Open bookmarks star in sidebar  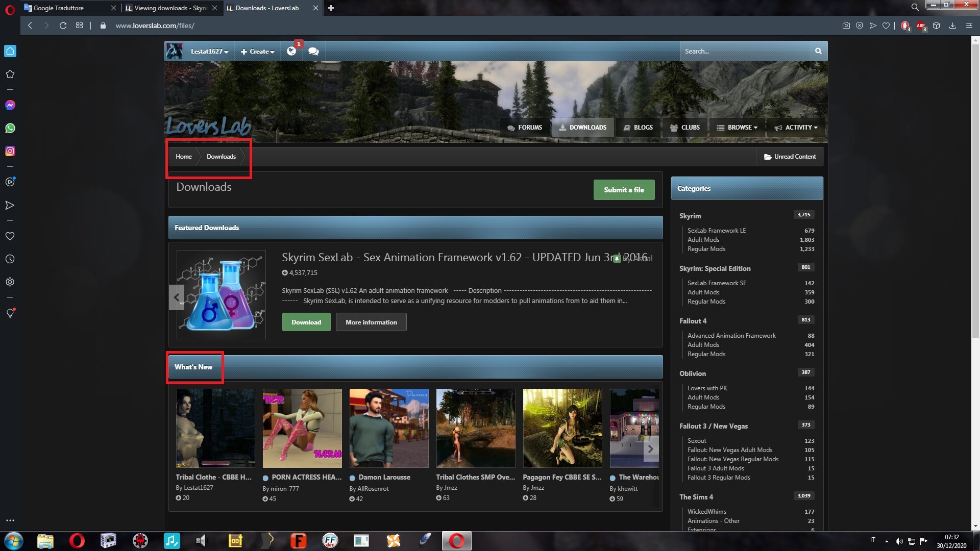click(10, 74)
